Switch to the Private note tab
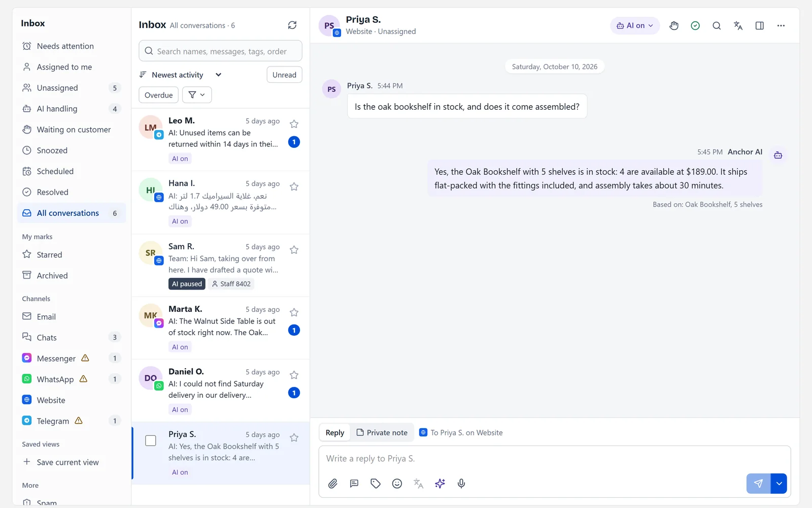This screenshot has height=508, width=812. (382, 433)
